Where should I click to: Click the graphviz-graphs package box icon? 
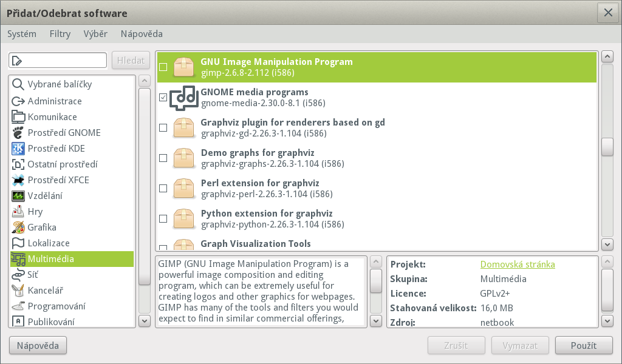[183, 158]
